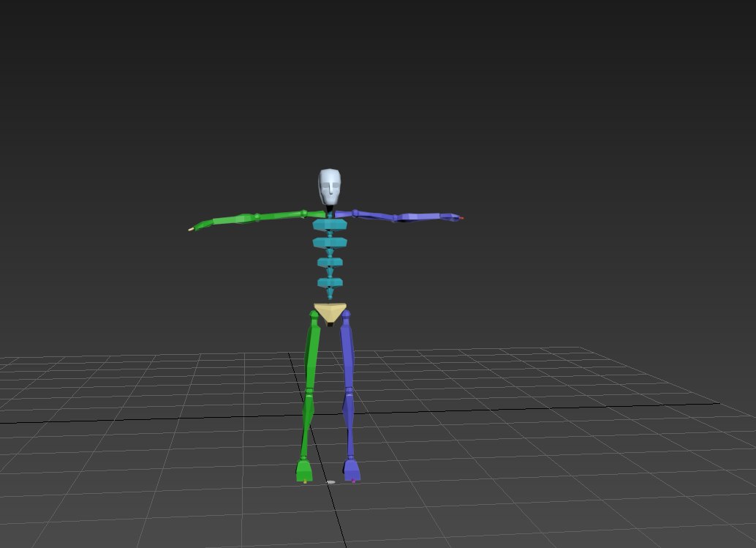Image resolution: width=756 pixels, height=548 pixels.
Task: Select the green hand bone
Action: (202, 225)
